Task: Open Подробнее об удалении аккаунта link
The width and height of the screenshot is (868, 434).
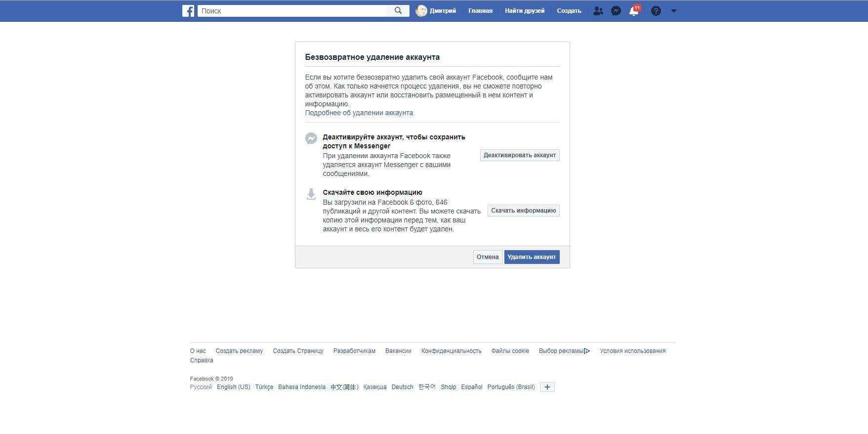Action: (x=360, y=113)
